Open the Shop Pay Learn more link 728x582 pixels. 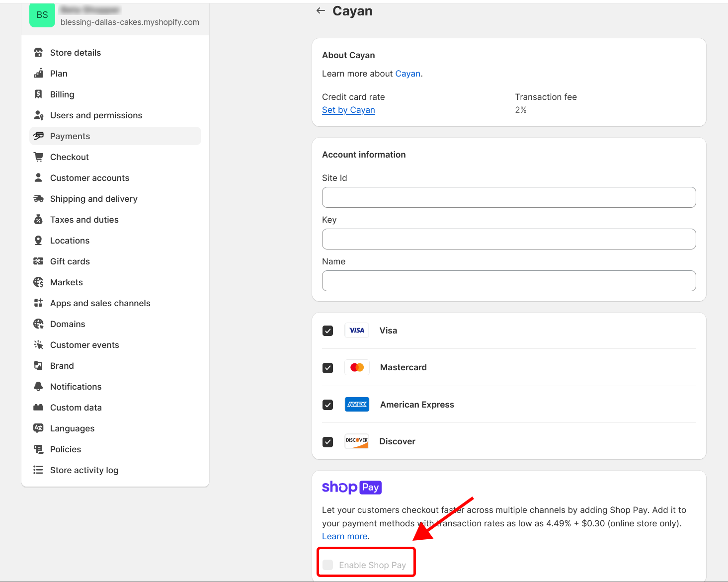click(345, 536)
